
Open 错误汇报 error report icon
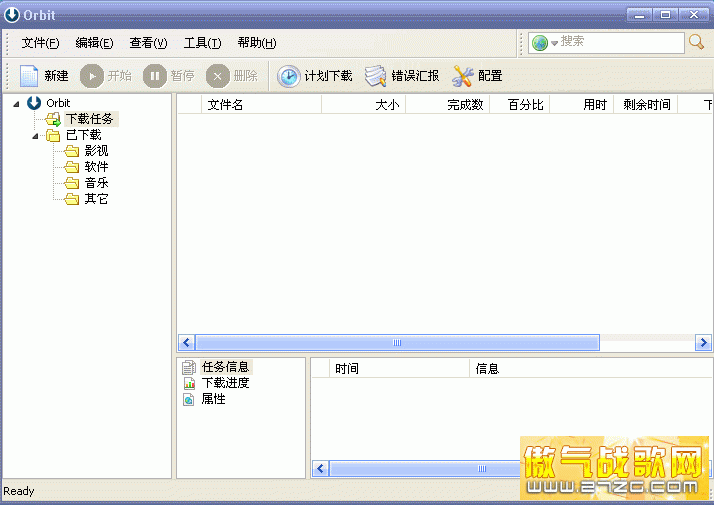click(376, 76)
